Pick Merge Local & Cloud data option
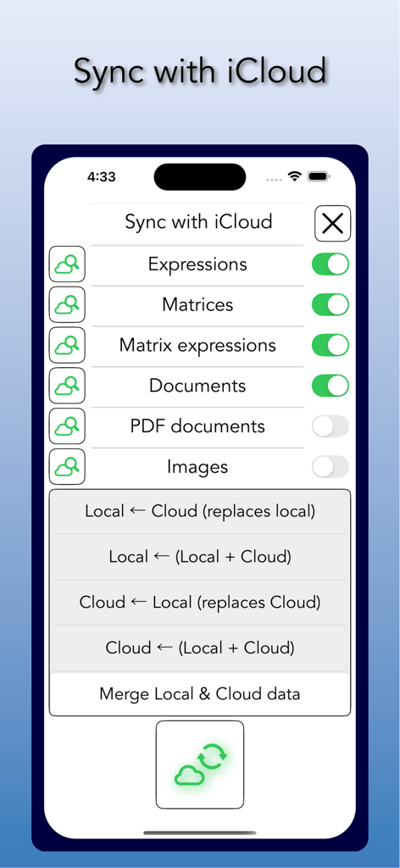Screen dimensions: 400x868 point(200,693)
